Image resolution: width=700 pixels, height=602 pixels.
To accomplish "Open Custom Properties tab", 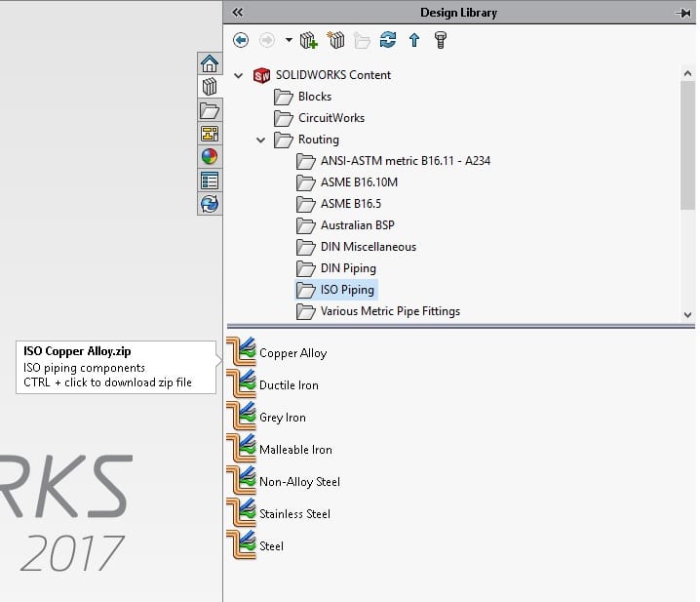I will (209, 181).
